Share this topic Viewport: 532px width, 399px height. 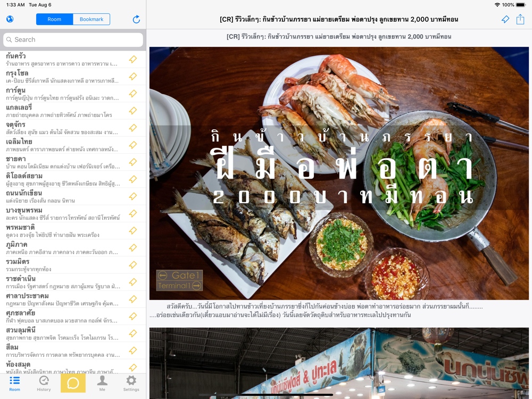pos(520,19)
